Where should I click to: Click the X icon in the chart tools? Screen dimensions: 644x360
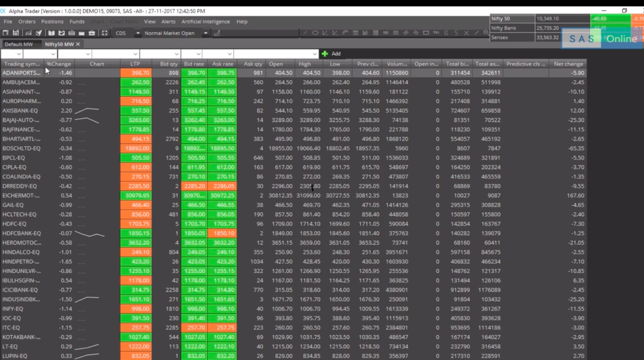pos(466,33)
